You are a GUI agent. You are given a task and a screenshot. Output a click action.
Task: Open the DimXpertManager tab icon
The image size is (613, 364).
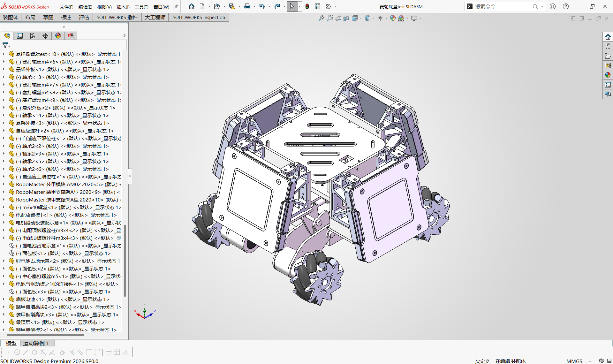(45, 36)
